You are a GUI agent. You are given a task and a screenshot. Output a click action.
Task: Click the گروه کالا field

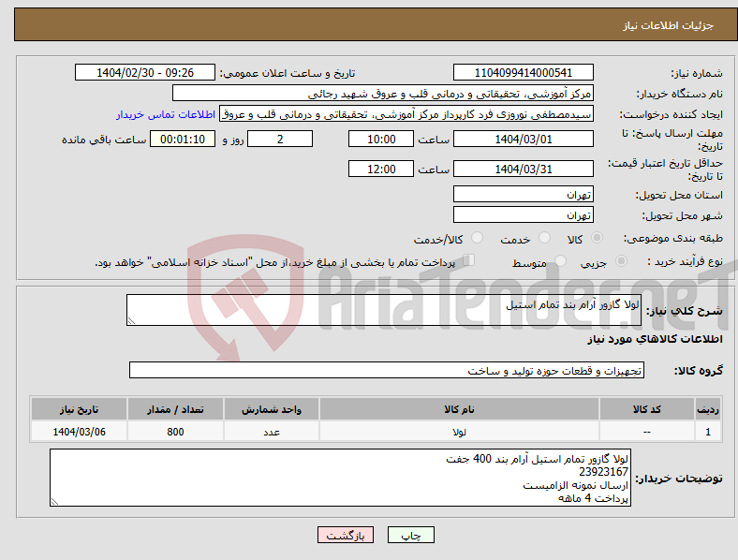pos(387,370)
